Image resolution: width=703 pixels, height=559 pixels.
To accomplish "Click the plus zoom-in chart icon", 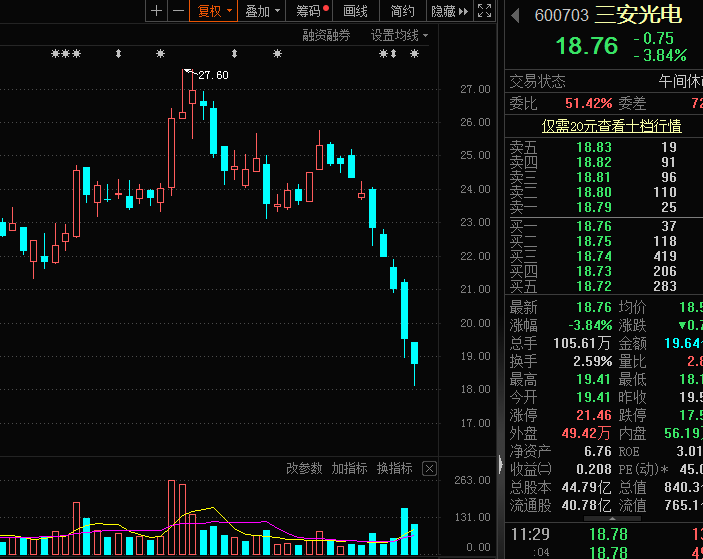I will (x=156, y=11).
